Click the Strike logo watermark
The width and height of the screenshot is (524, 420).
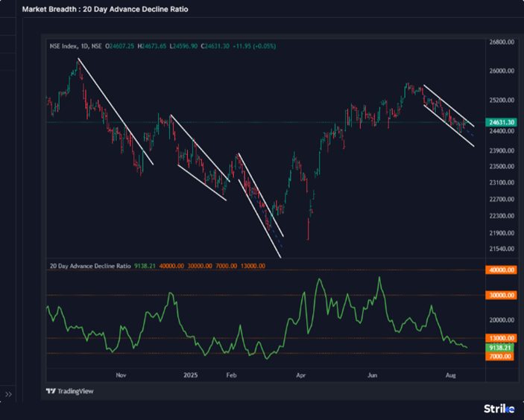pos(499,408)
